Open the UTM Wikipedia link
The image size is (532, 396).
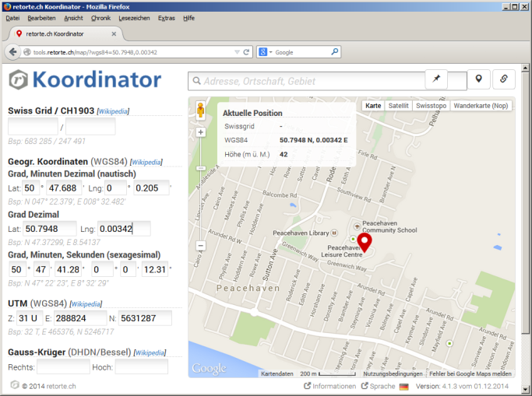coord(86,304)
